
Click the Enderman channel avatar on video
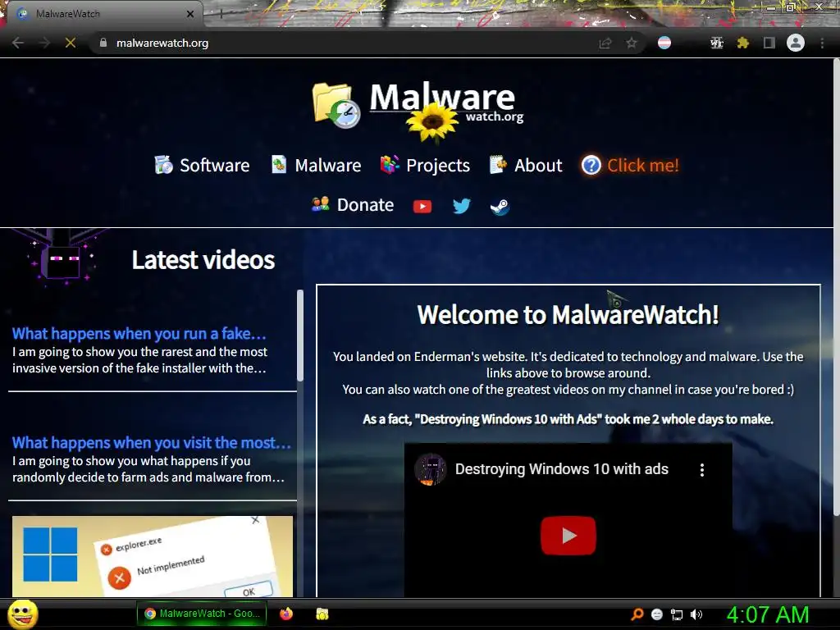430,469
